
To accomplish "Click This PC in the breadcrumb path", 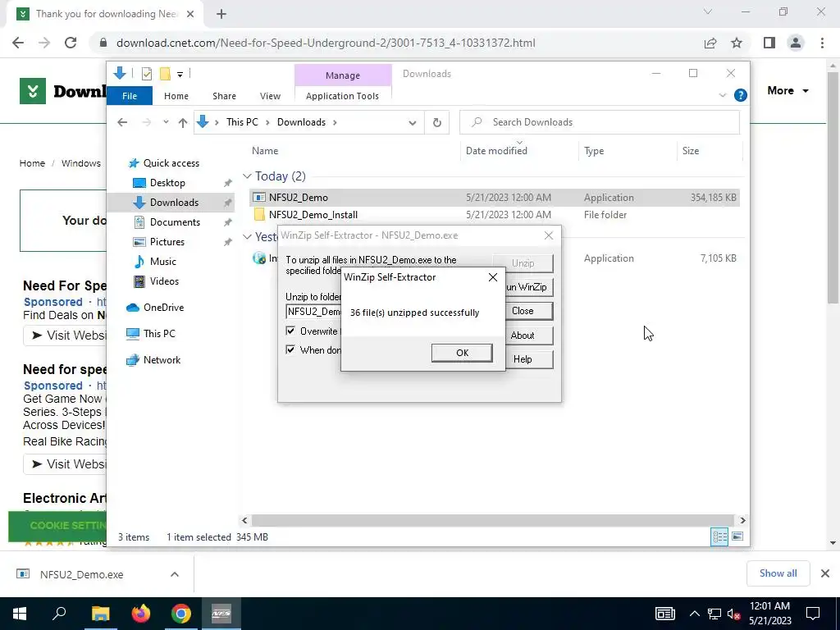I will [x=242, y=122].
